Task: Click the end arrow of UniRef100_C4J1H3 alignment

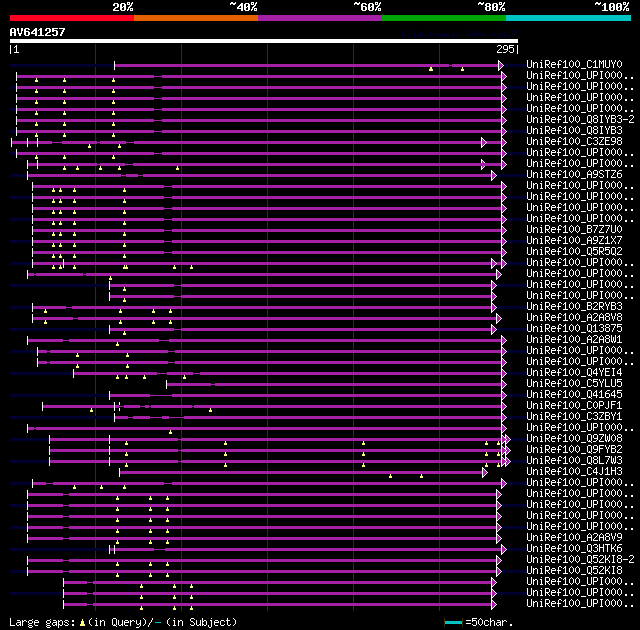Action: click(x=484, y=473)
